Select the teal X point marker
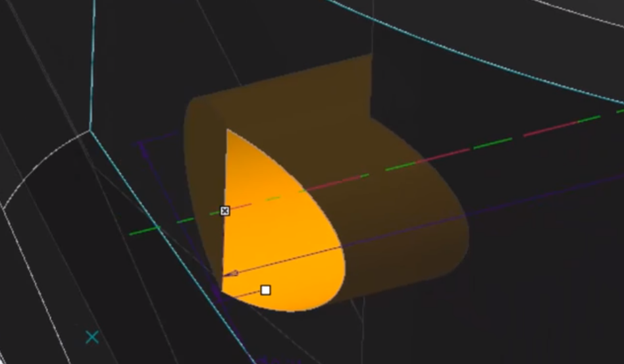Viewport: 624px width, 364px height. [92, 337]
